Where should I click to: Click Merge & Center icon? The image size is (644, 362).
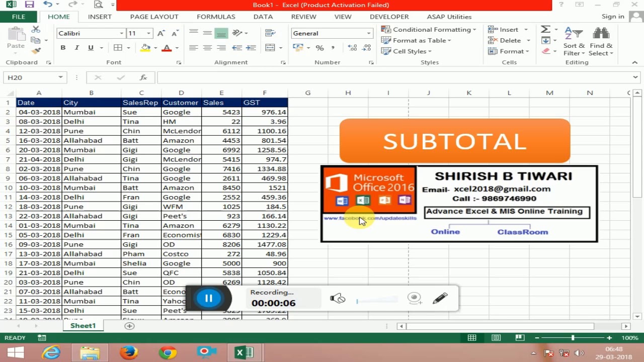(x=270, y=48)
